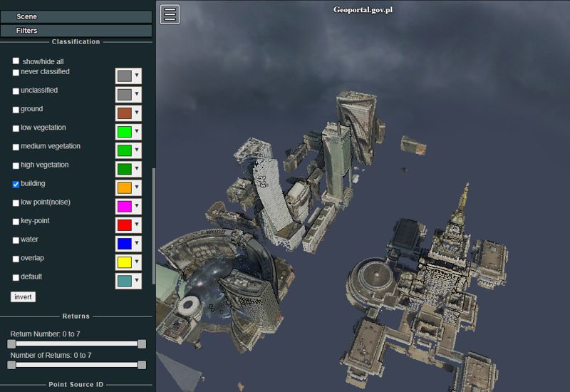Enable the overlap classification checkbox
Viewport: 570px width, 392px height.
16,259
